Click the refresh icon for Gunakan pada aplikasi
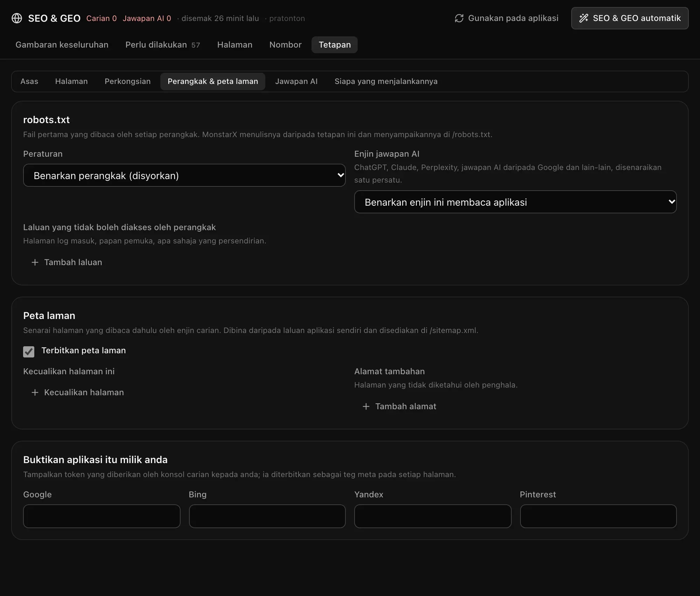The width and height of the screenshot is (700, 596). click(x=459, y=18)
